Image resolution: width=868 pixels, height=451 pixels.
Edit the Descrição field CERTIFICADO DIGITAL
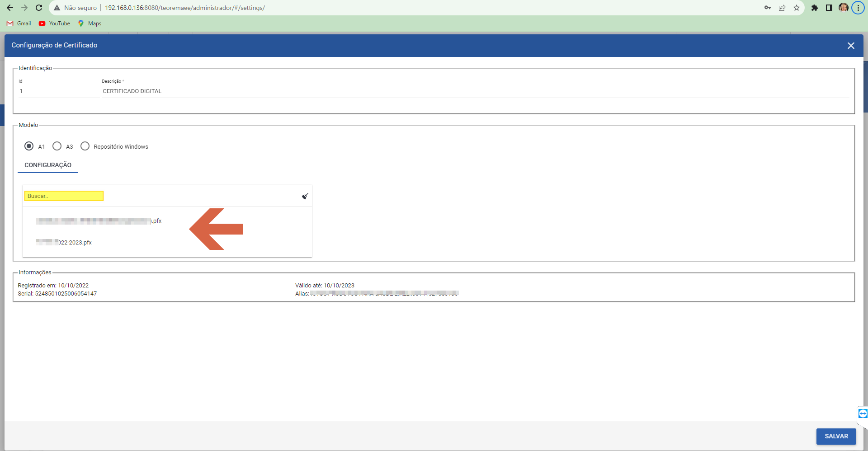[x=475, y=91]
